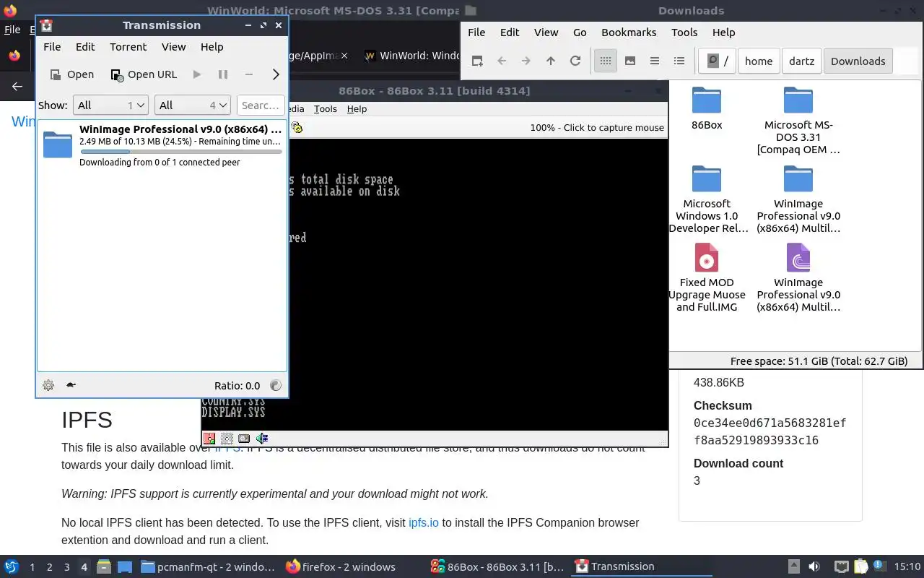
Task: Select Fixed MOD Upgrage Muose and Full.IMG file
Action: pyautogui.click(x=707, y=278)
